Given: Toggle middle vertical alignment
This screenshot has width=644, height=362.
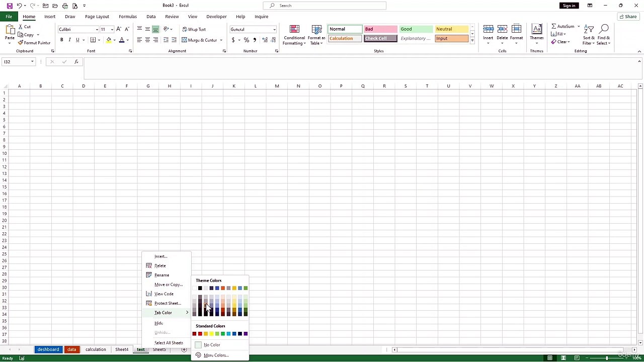Looking at the screenshot, I should point(147,29).
